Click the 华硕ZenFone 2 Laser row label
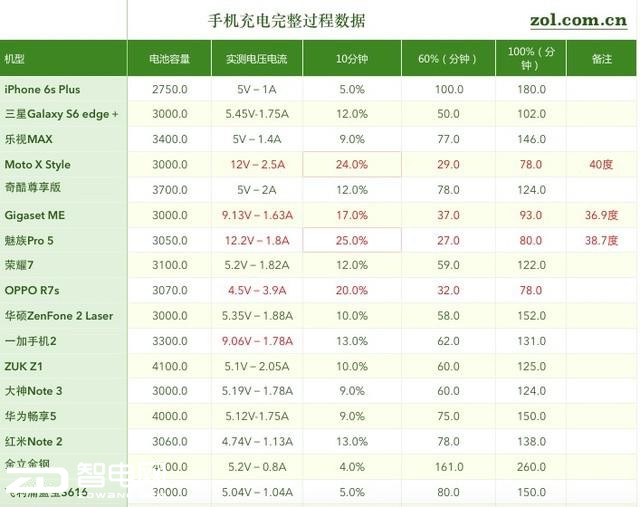 pos(59,316)
